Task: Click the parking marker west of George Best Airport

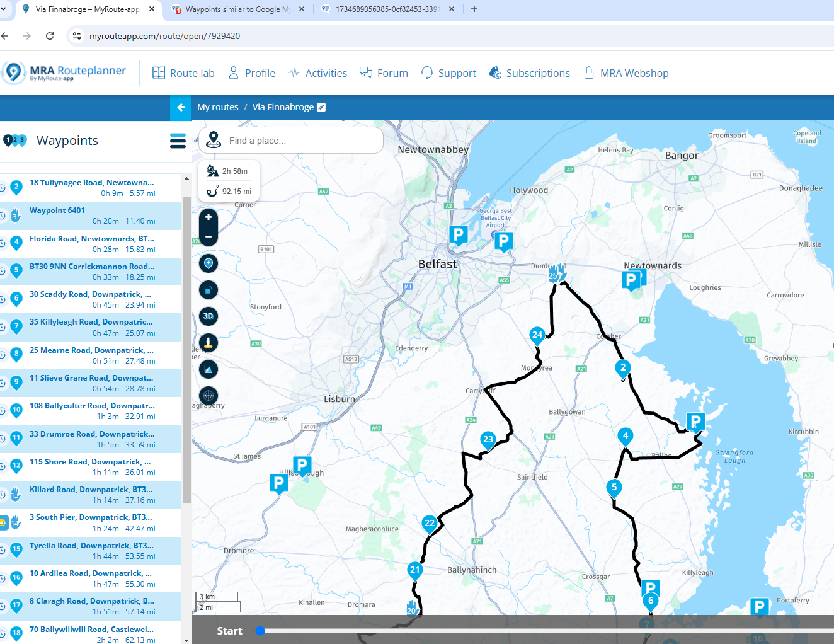Action: click(459, 236)
